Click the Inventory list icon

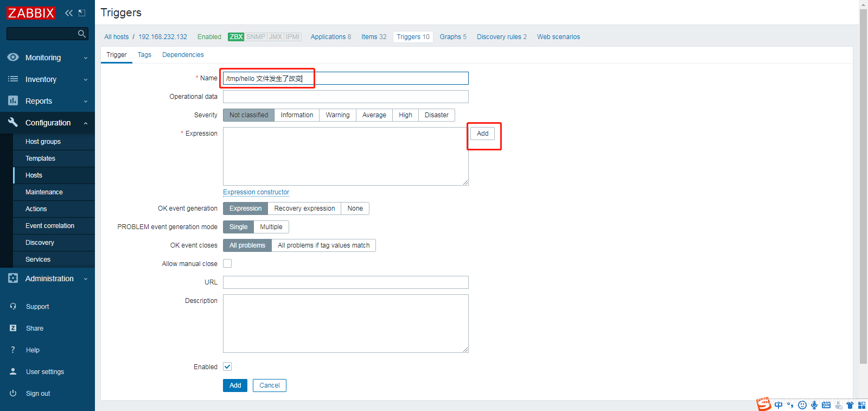[13, 79]
